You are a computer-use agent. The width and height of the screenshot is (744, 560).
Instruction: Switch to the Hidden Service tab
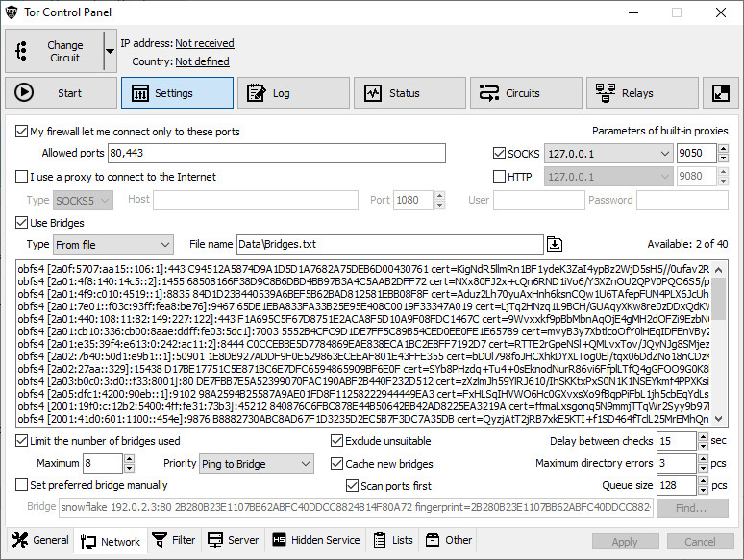click(315, 540)
